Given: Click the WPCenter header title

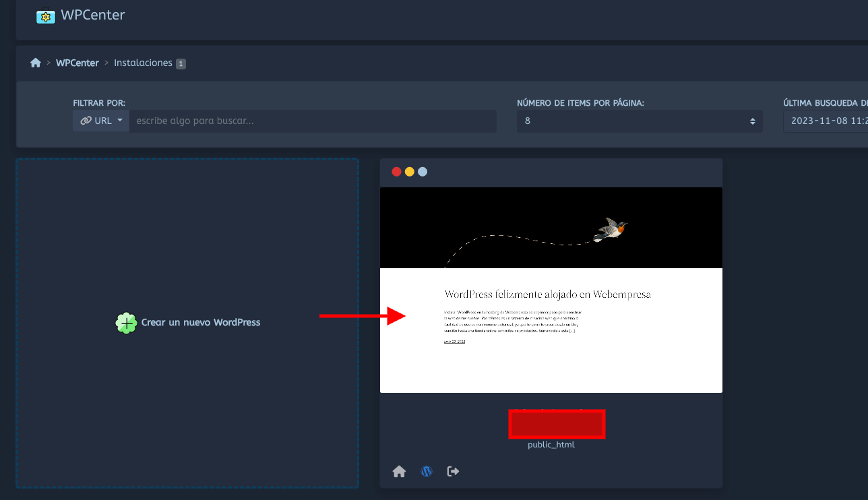Looking at the screenshot, I should pyautogui.click(x=93, y=15).
